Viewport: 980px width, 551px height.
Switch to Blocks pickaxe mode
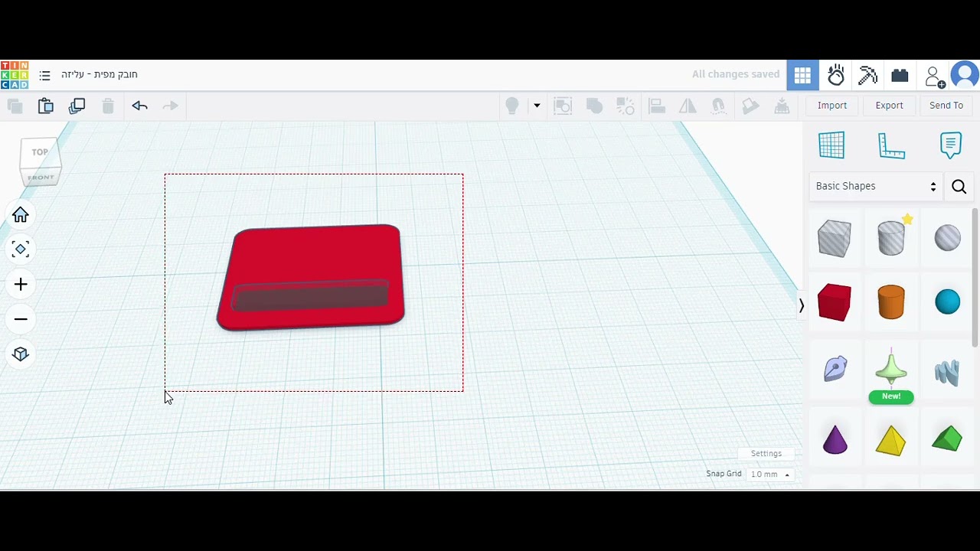[x=867, y=76]
